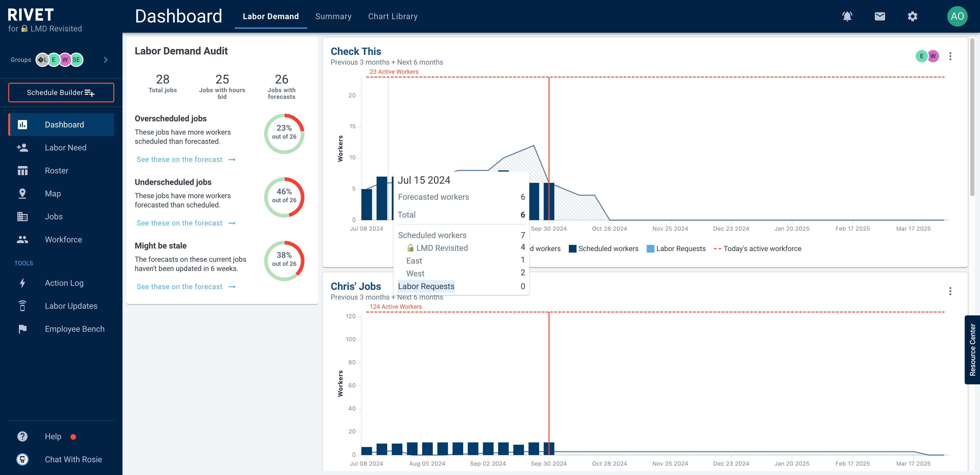
Task: Click the Map pin icon
Action: pos(22,193)
